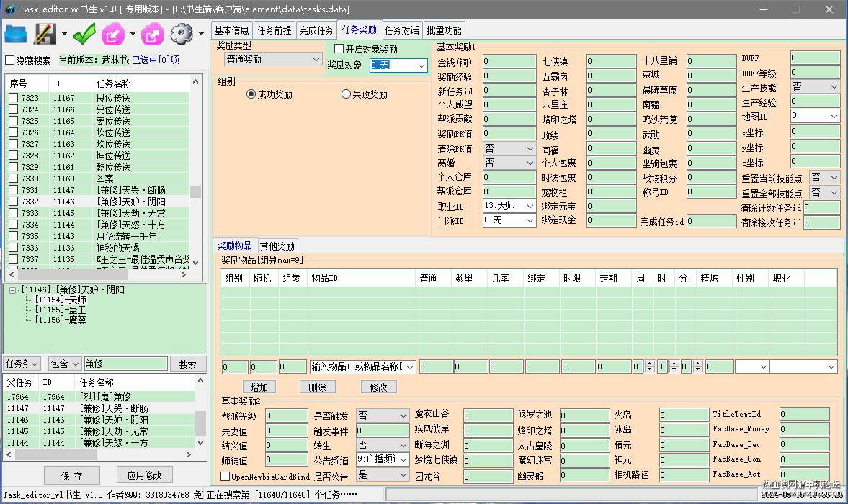Open the 包含 search condition dropdown
This screenshot has height=504, width=848.
(x=64, y=364)
